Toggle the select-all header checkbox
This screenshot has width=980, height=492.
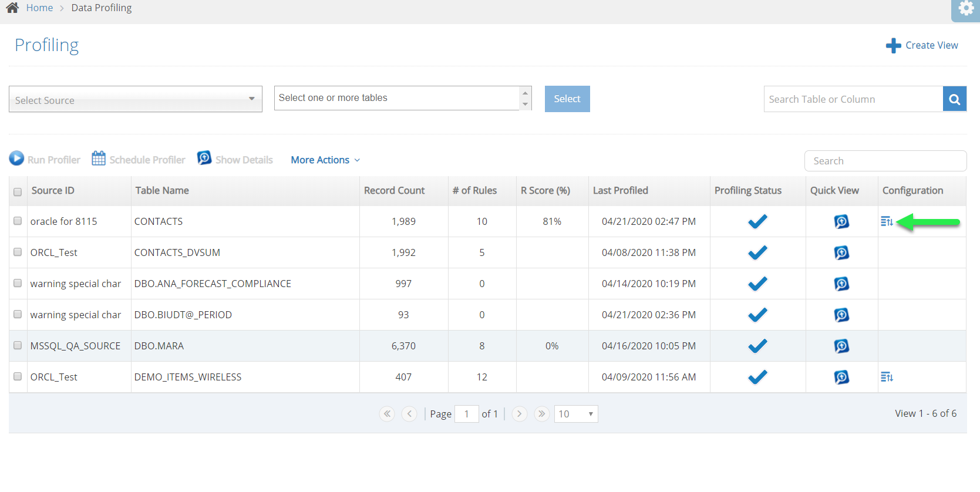point(18,192)
